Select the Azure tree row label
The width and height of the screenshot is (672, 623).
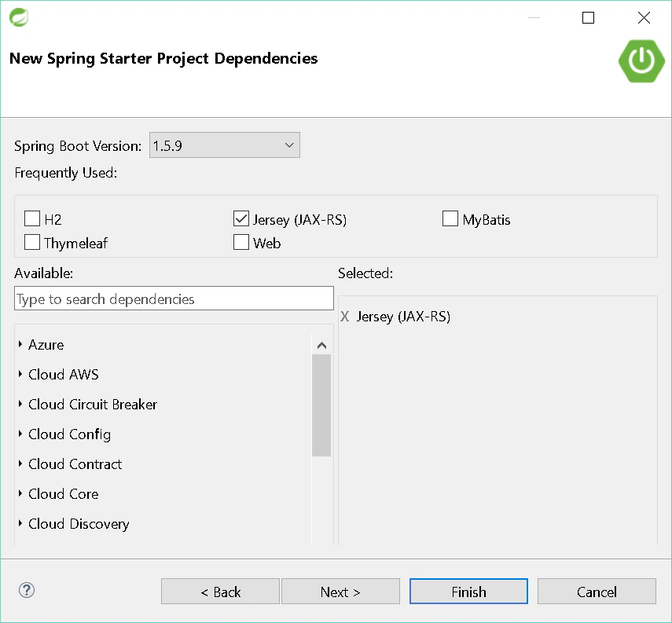46,345
